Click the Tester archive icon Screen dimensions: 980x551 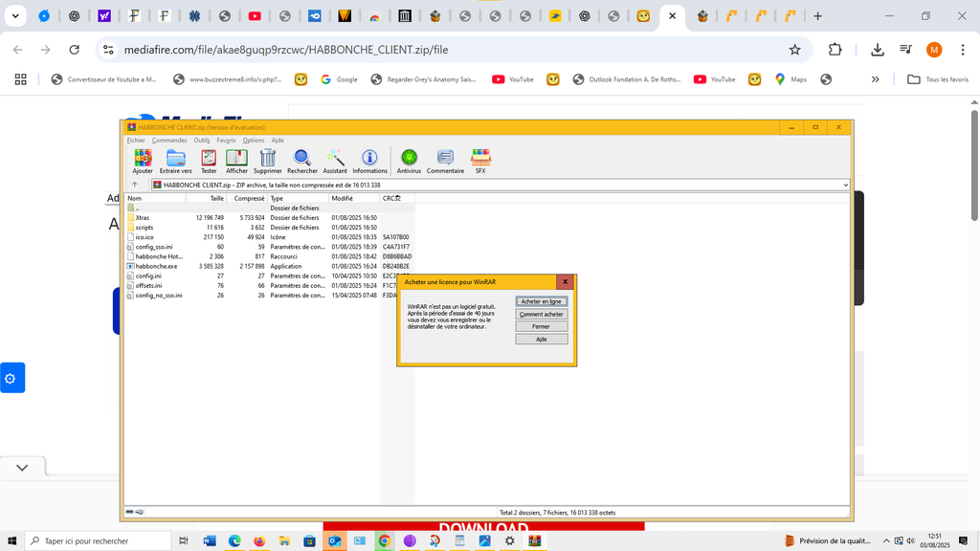click(x=209, y=160)
